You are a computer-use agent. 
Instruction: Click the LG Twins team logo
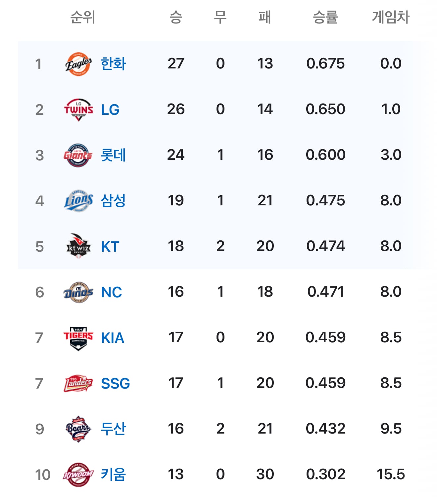pyautogui.click(x=78, y=109)
